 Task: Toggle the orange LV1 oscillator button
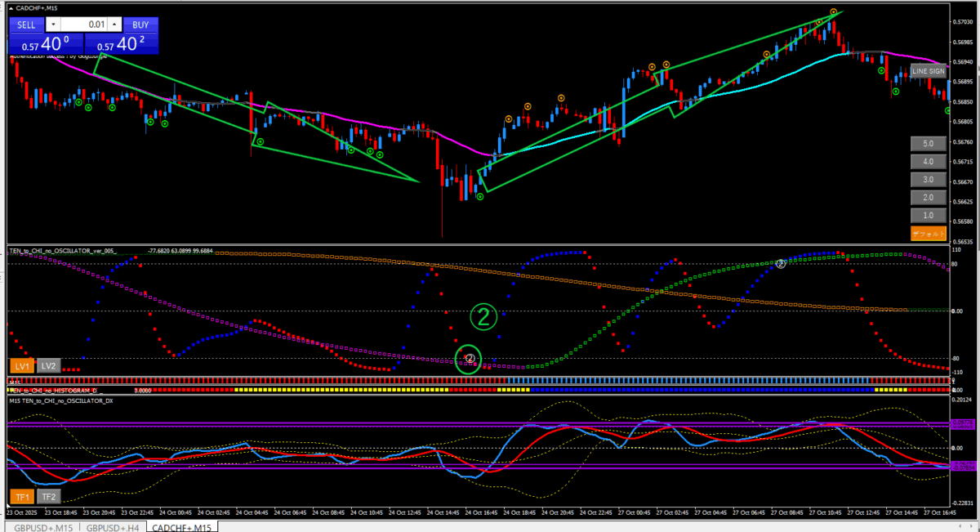21,365
